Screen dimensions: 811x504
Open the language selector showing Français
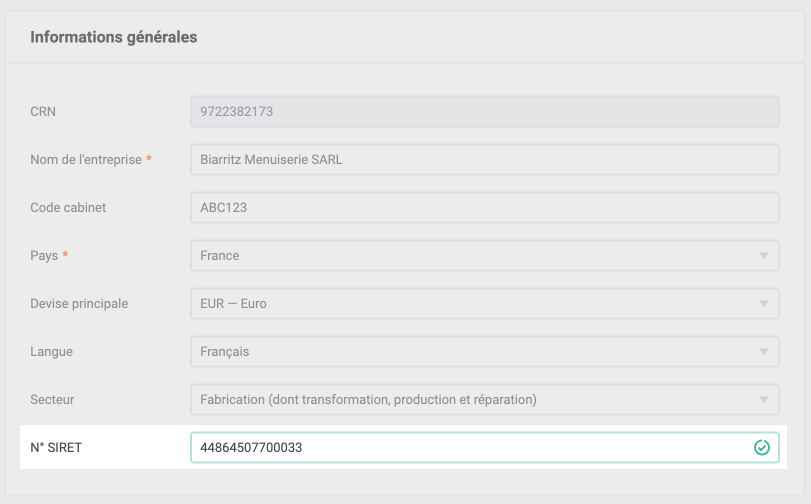coord(485,352)
